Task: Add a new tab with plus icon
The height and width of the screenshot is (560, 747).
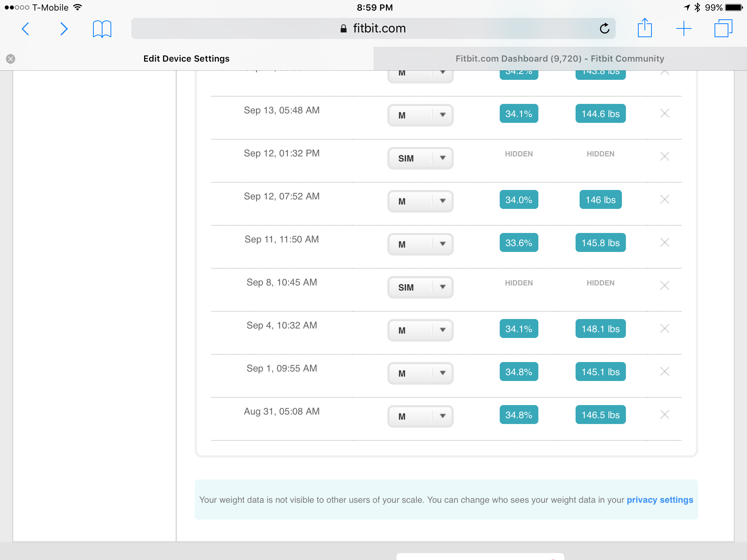Action: coord(684,28)
